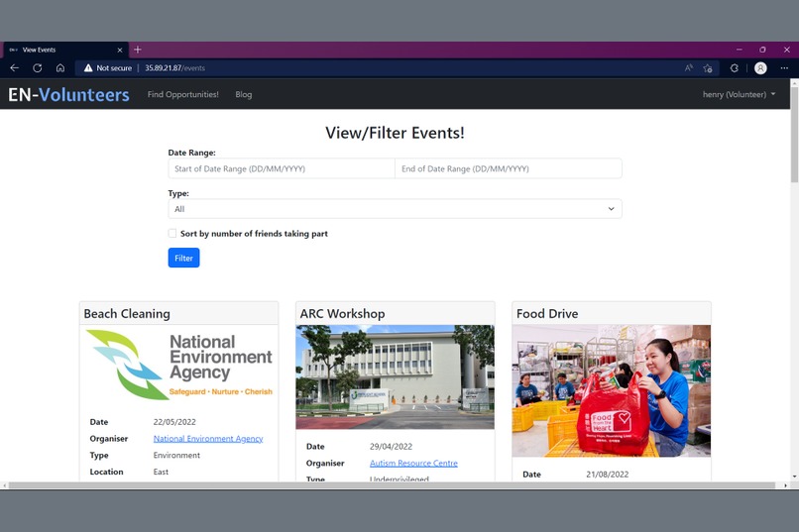Open a new tab with plus icon
Viewport: 799px width, 532px height.
point(138,50)
